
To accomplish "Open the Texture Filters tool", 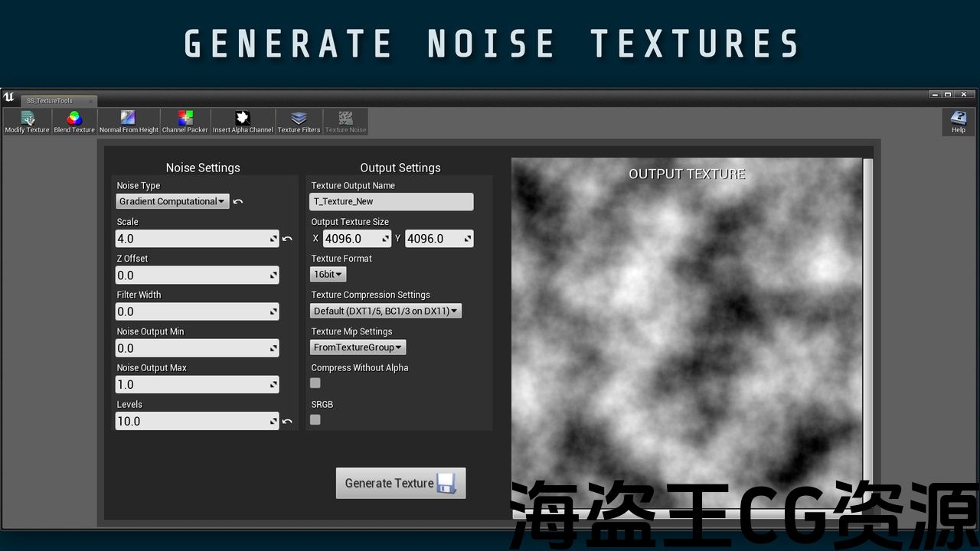I will pyautogui.click(x=299, y=122).
